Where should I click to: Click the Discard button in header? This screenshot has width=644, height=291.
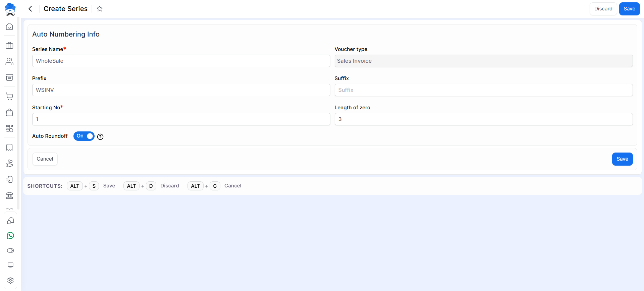tap(603, 9)
